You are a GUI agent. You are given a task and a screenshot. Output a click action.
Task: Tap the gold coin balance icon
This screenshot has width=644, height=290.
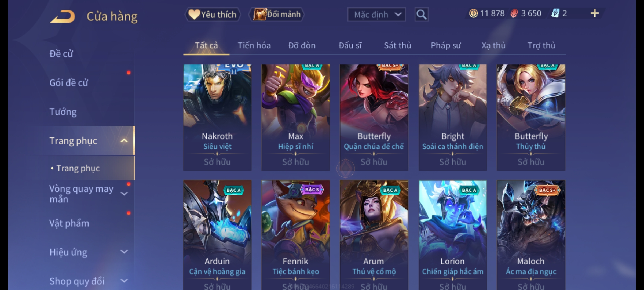[x=474, y=13]
